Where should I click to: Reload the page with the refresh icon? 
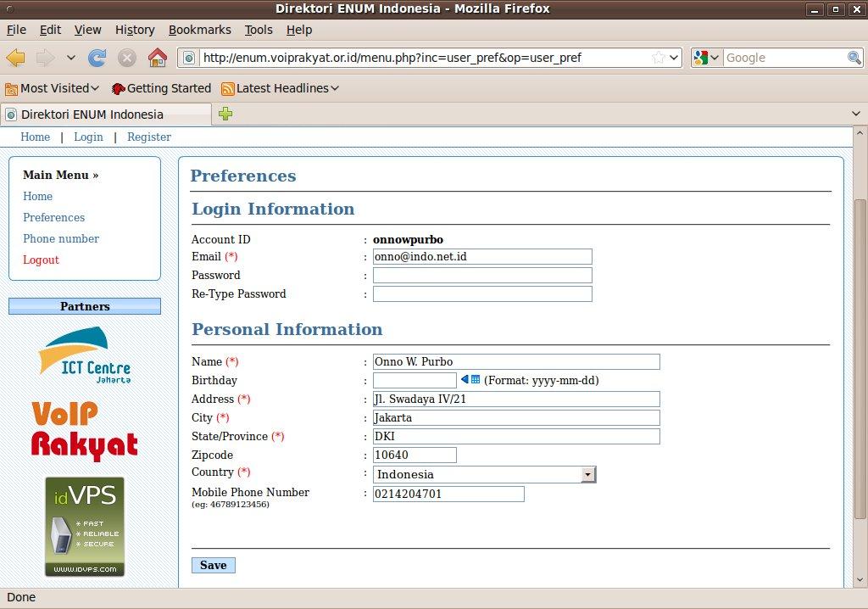point(97,58)
